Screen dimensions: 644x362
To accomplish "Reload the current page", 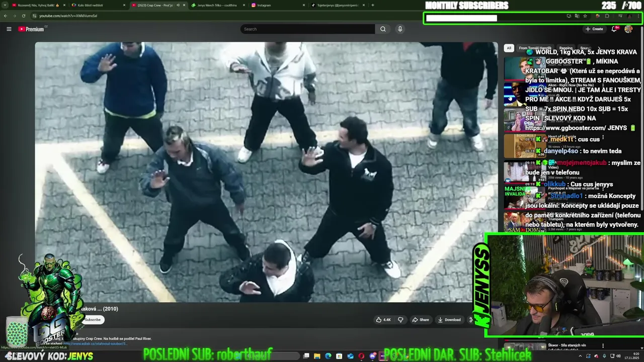I will click(x=23, y=16).
